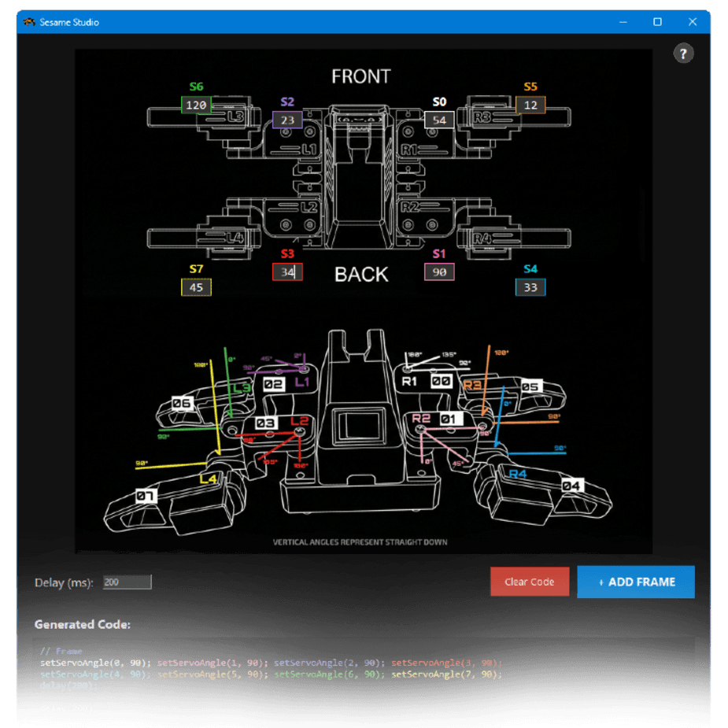Click the FRONT label on the diagram
This screenshot has height=728, width=728.
point(361,76)
